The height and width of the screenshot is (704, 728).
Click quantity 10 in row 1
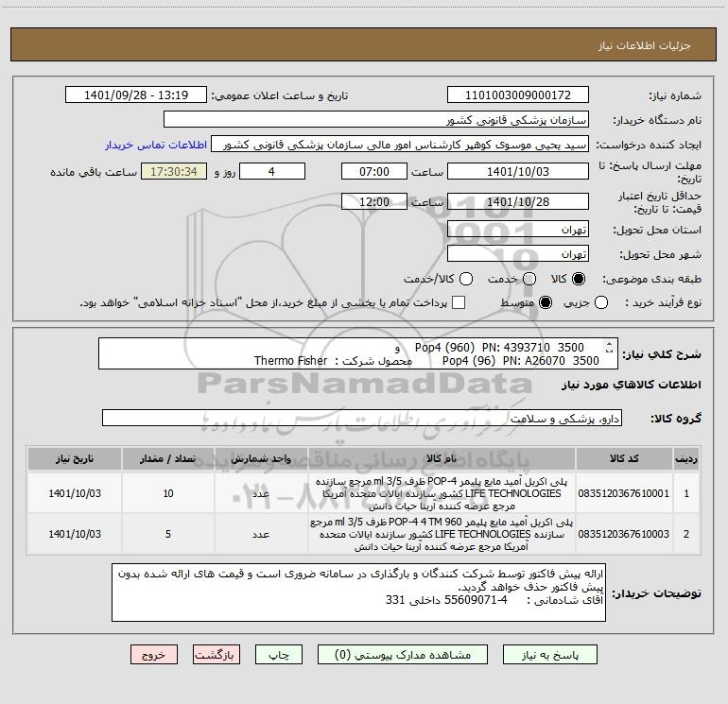[x=168, y=493]
